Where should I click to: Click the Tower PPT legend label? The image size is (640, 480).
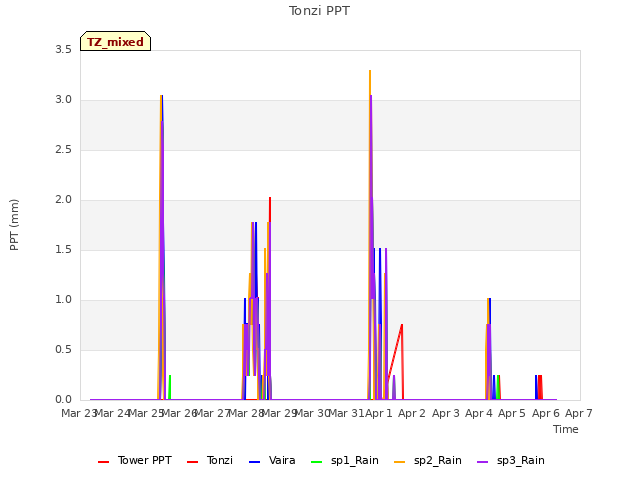tap(144, 460)
